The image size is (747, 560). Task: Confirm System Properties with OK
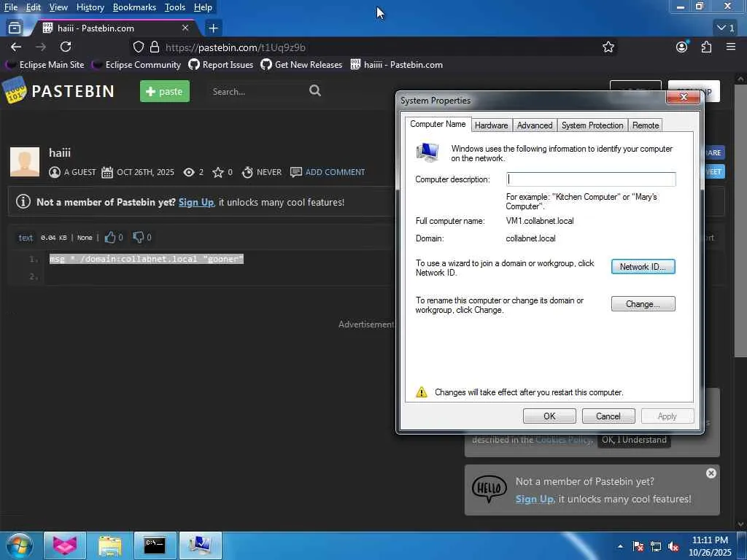pyautogui.click(x=549, y=416)
